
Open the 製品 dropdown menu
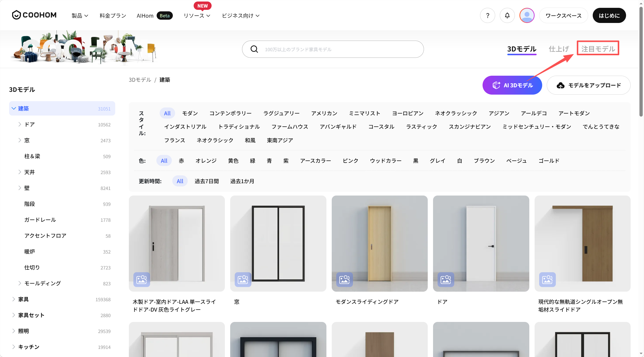(80, 16)
